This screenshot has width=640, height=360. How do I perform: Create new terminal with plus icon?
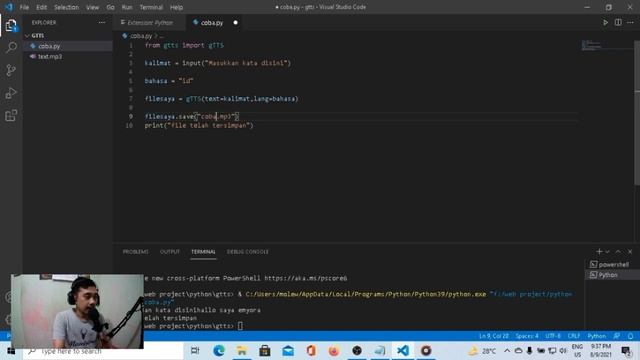click(599, 251)
